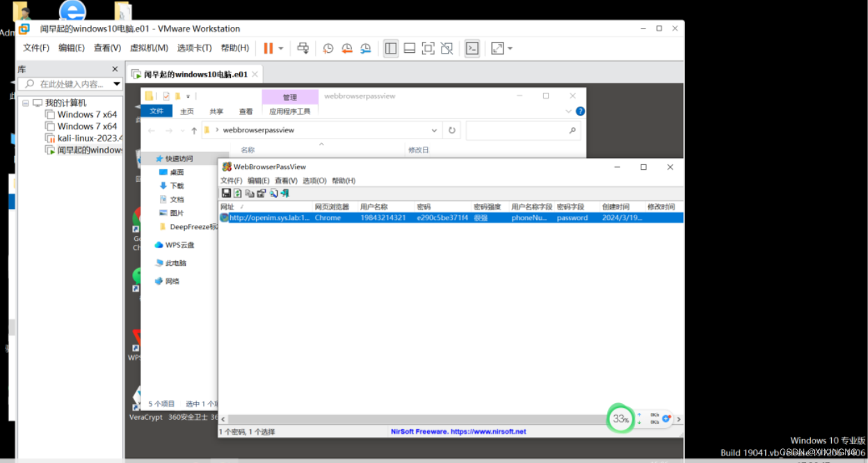Viewport: 868px width, 463px height.
Task: Revert VM to its previous snapshot
Action: (346, 48)
